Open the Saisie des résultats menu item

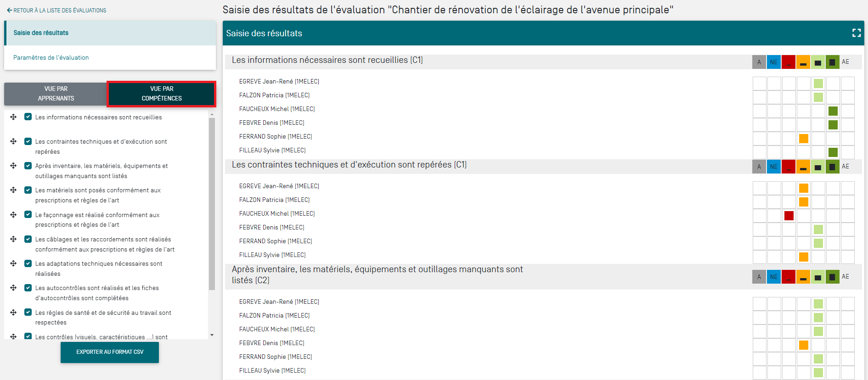pos(41,33)
